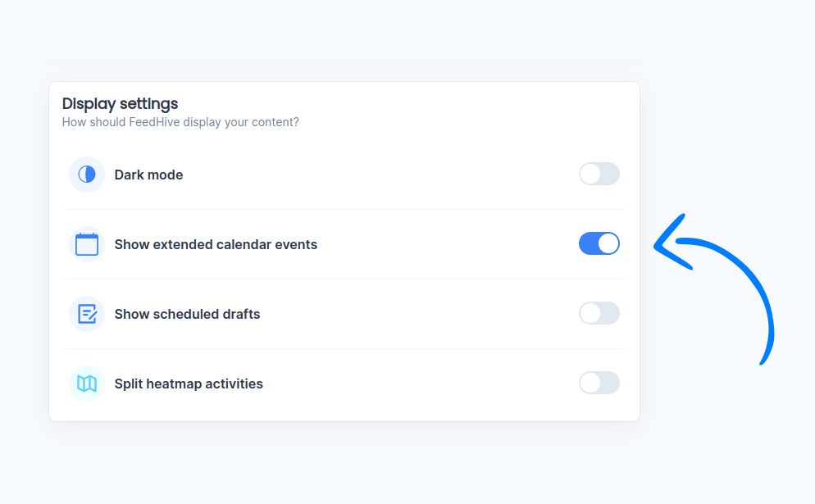Click the tail end of the curved blue arrow

tap(763, 359)
